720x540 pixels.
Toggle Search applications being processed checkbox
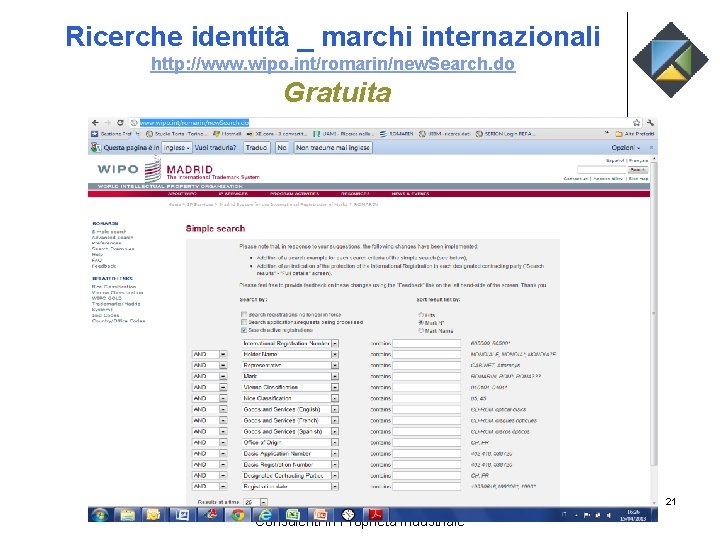pos(244,322)
